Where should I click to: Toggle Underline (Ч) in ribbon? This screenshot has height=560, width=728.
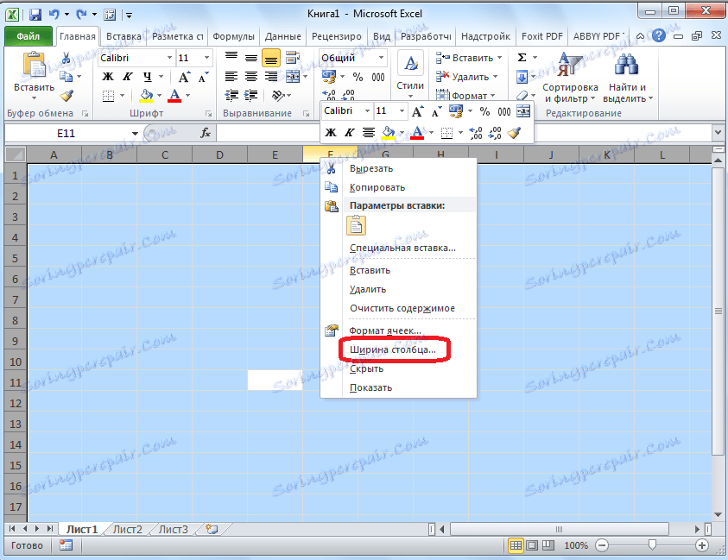[x=147, y=77]
